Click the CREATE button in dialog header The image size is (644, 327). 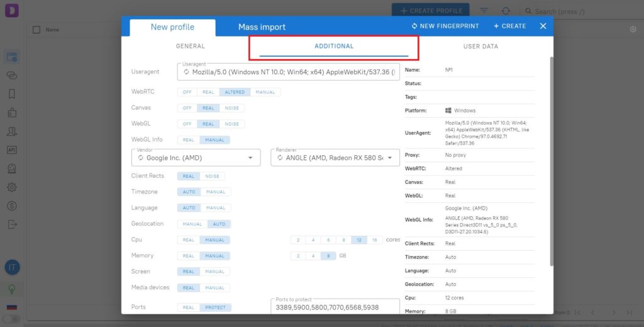(509, 26)
